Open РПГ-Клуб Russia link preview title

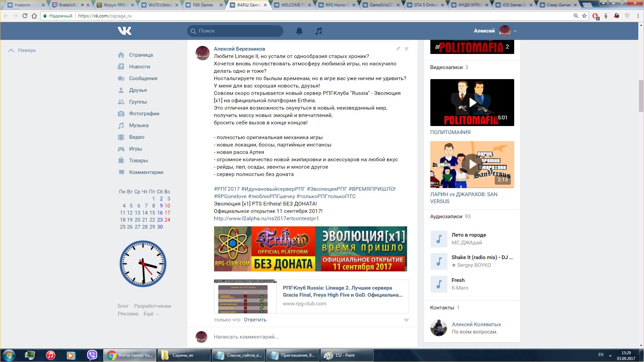pos(342,291)
